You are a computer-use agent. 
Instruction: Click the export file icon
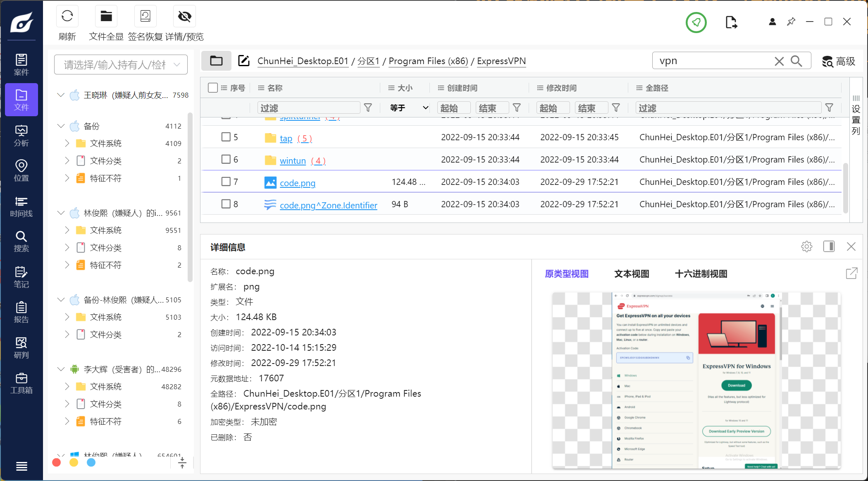(731, 22)
